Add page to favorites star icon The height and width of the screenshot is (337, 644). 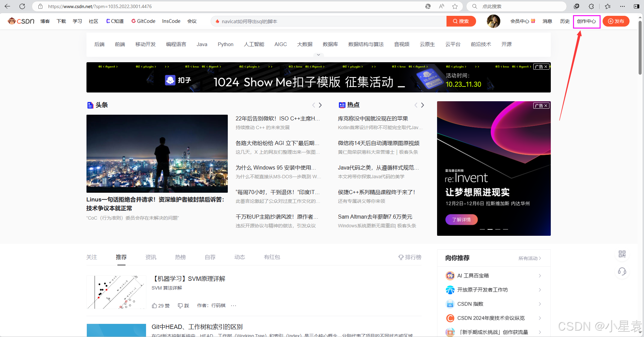pyautogui.click(x=455, y=6)
